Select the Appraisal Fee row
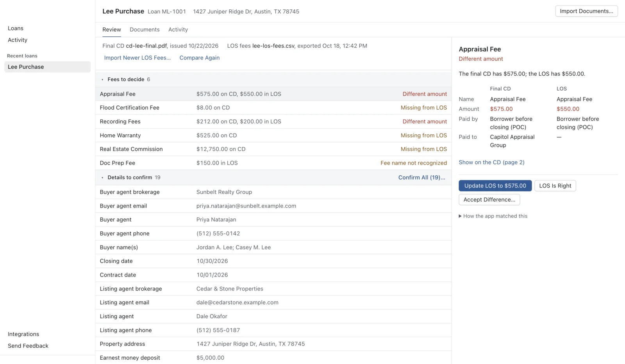Screen dimensions: 625x364 coord(273,94)
